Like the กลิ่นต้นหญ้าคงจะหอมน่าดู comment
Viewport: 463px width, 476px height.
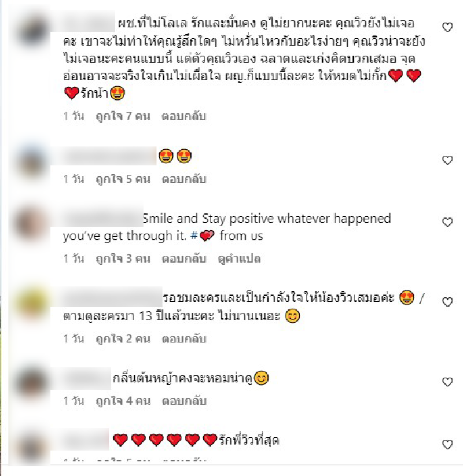pyautogui.click(x=447, y=382)
